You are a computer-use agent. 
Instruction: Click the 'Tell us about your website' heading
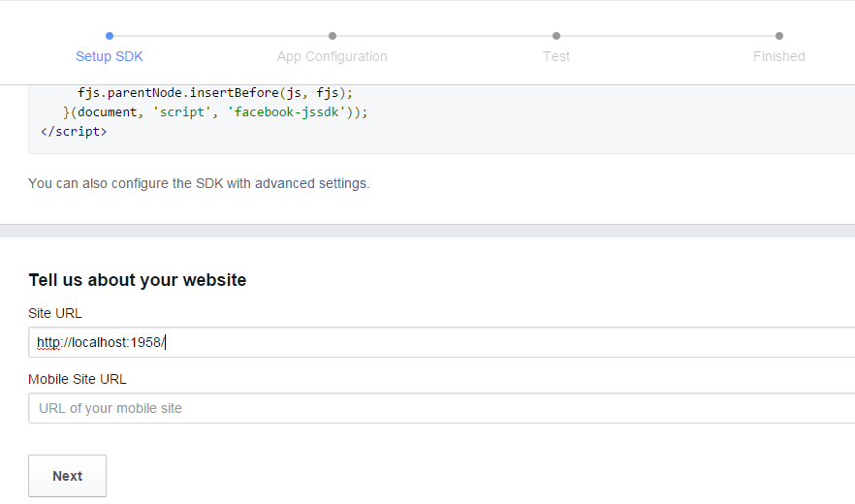[138, 280]
